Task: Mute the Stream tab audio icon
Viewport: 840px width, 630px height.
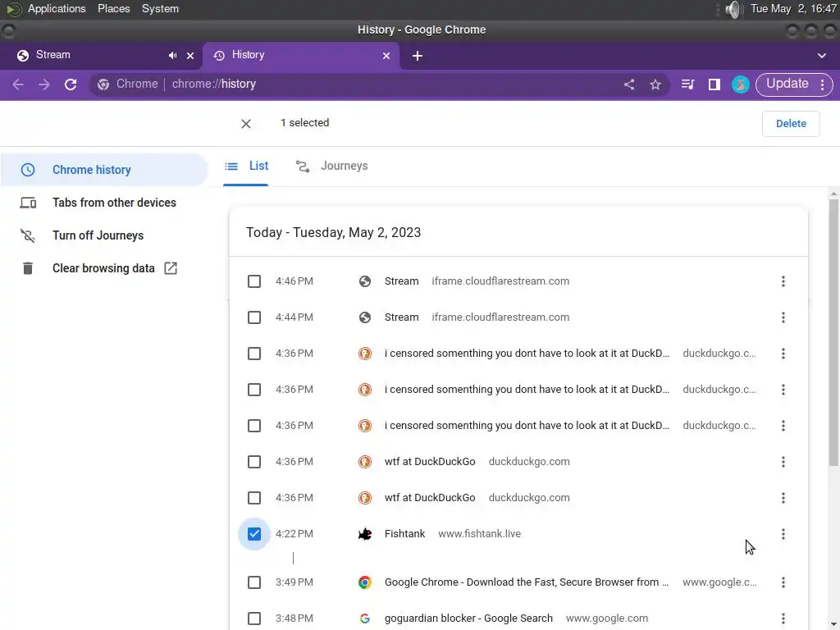Action: click(172, 55)
